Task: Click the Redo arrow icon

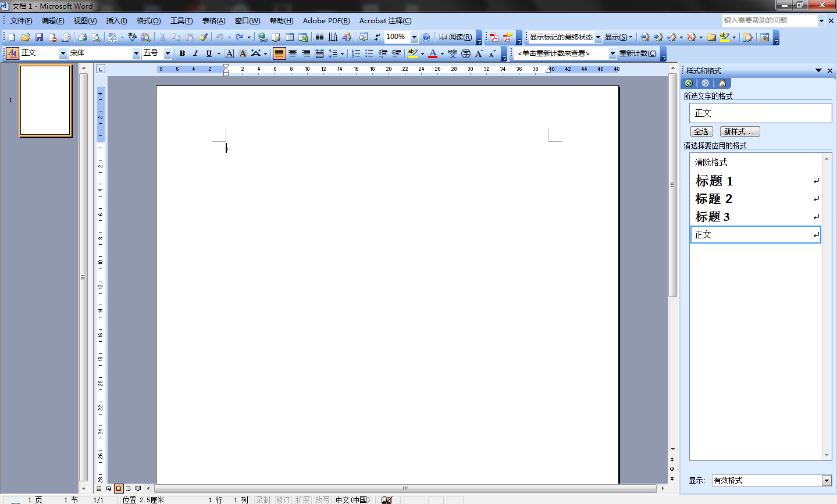Action: pyautogui.click(x=239, y=37)
